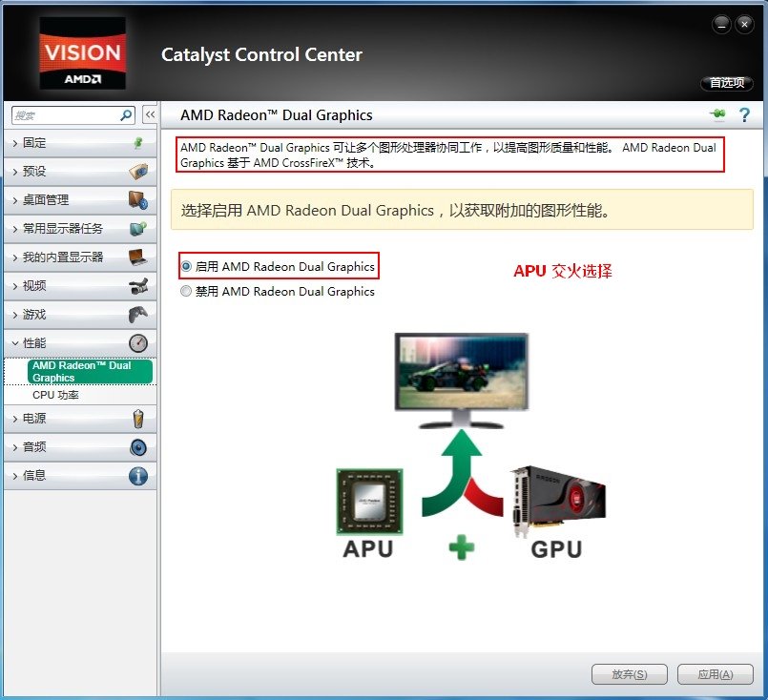This screenshot has width=768, height=700.
Task: Click the 电源 battery icon
Action: [x=138, y=419]
